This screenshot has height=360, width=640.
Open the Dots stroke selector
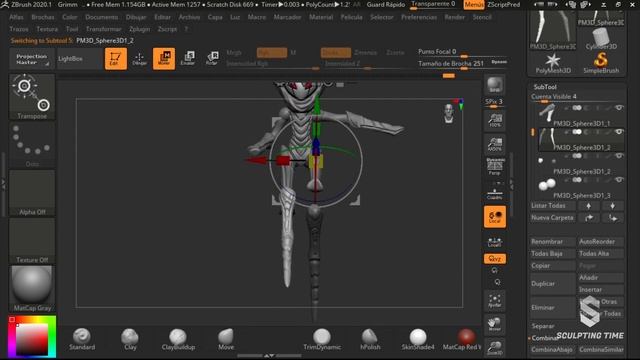tap(32, 145)
